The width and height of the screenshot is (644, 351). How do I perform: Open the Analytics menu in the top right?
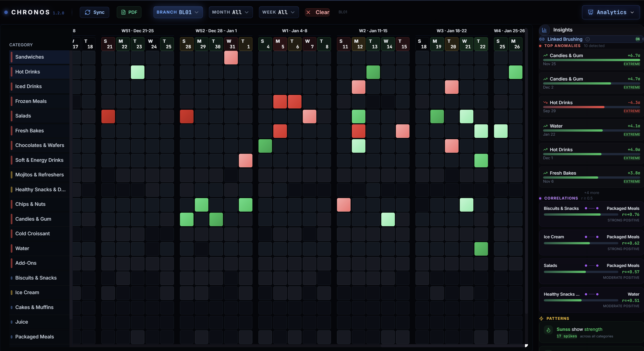coord(610,12)
